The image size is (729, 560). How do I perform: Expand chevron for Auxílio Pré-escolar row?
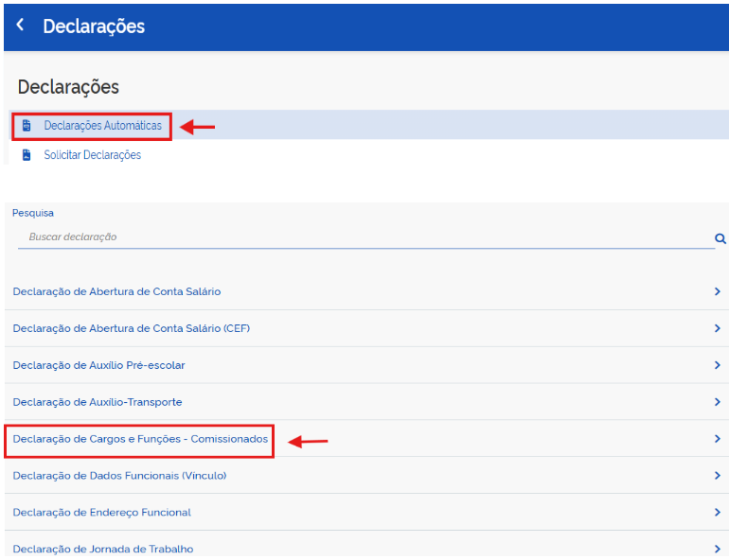tap(718, 365)
